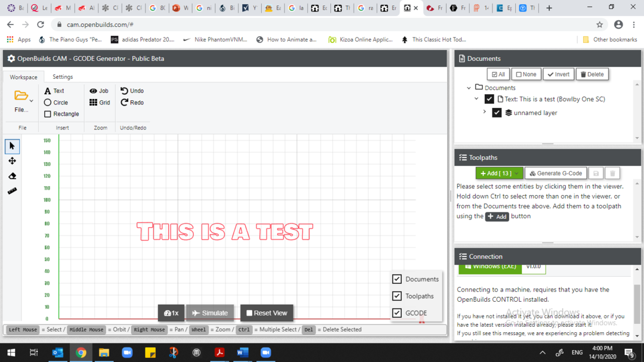Click the Insert Text tool
Viewport: 644px width, 362px height.
coord(54,91)
